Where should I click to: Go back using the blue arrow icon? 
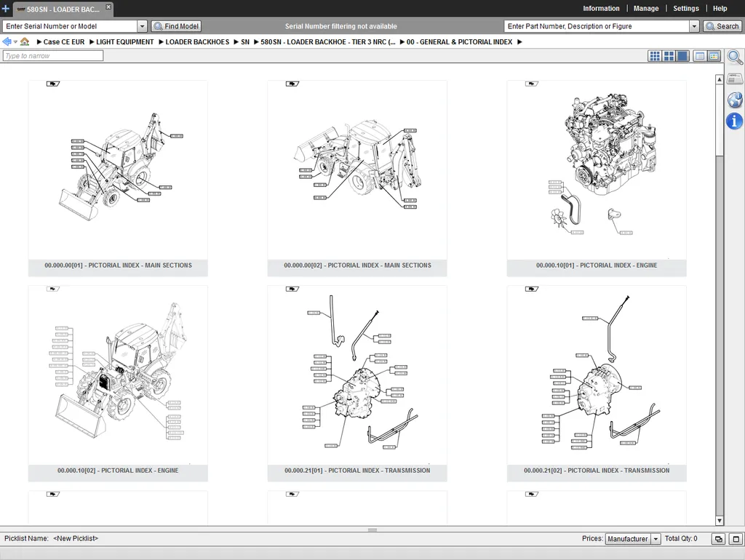(x=7, y=41)
